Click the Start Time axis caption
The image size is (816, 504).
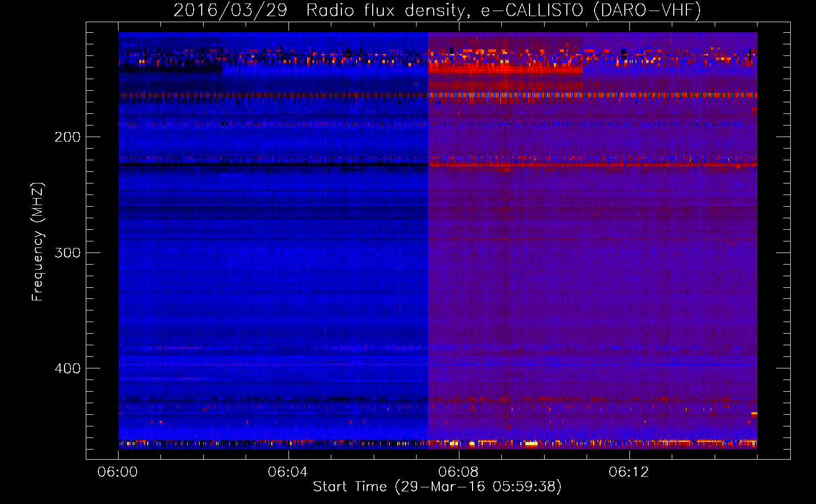437,487
